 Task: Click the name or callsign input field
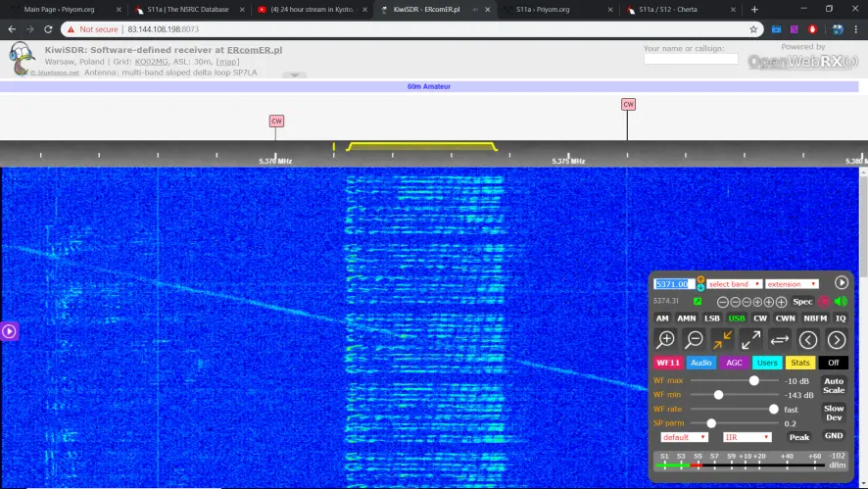[691, 59]
